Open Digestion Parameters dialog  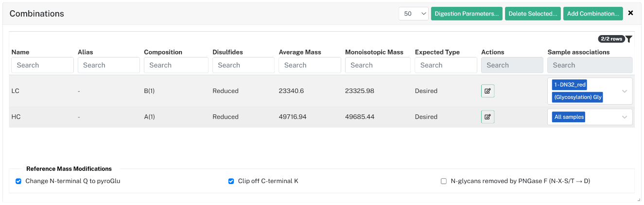(x=467, y=14)
